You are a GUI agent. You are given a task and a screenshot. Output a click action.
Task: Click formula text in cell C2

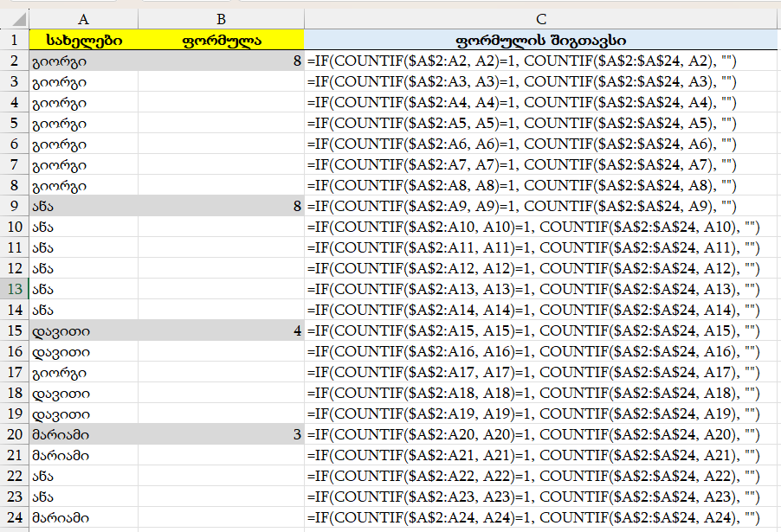pyautogui.click(x=521, y=61)
